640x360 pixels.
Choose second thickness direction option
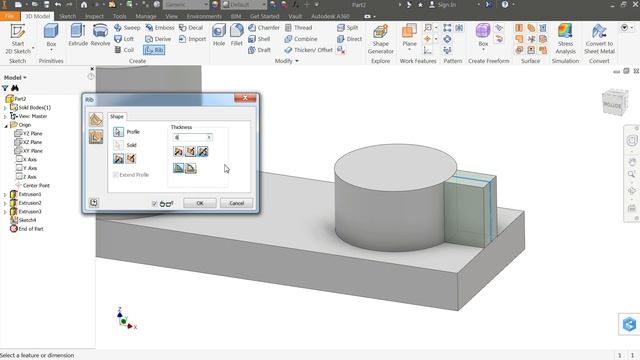pyautogui.click(x=191, y=151)
